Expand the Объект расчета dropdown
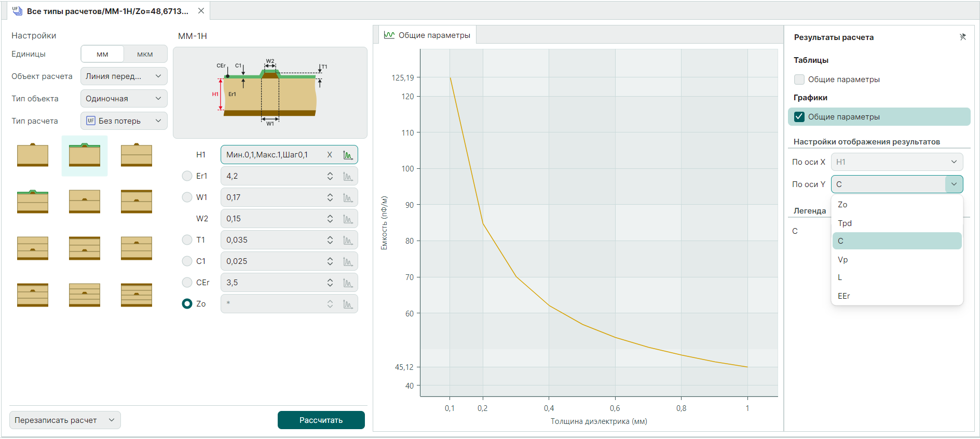Image resolution: width=980 pixels, height=439 pixels. [x=124, y=76]
